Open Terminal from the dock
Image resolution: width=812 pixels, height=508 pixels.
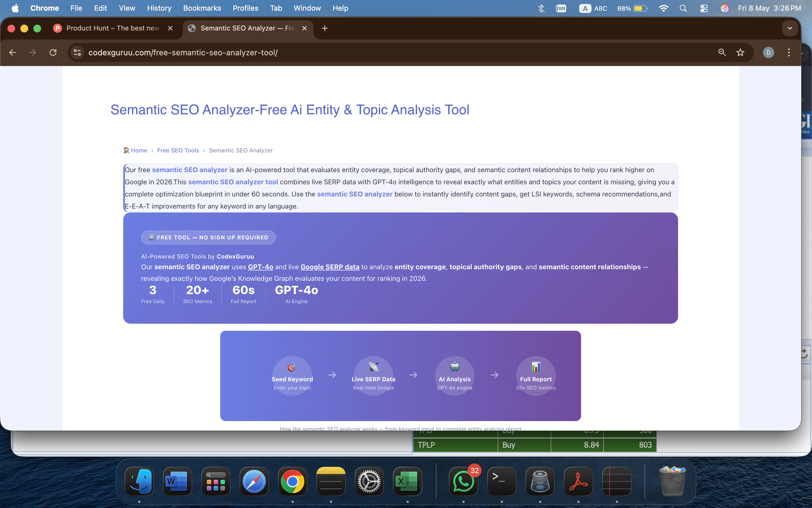pyautogui.click(x=502, y=481)
